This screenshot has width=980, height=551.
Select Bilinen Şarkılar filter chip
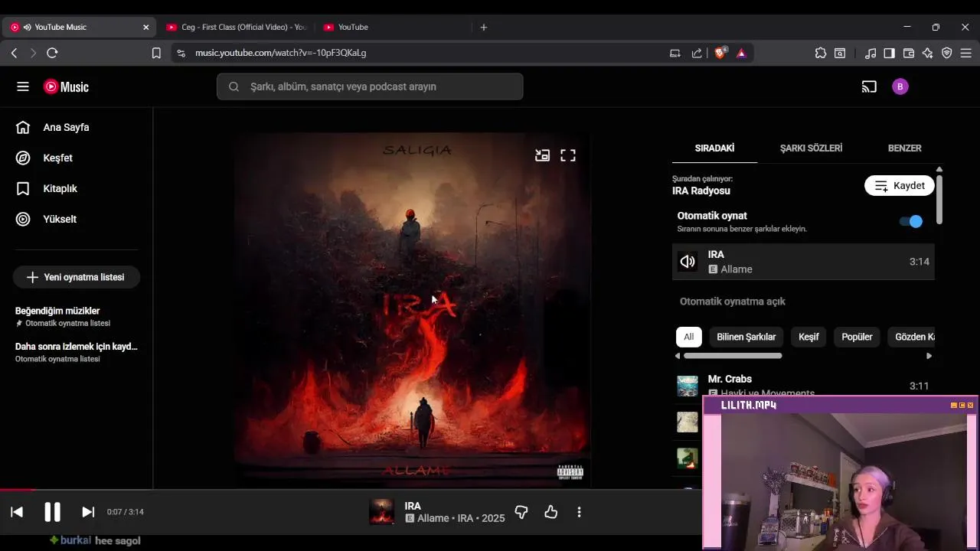pyautogui.click(x=746, y=337)
